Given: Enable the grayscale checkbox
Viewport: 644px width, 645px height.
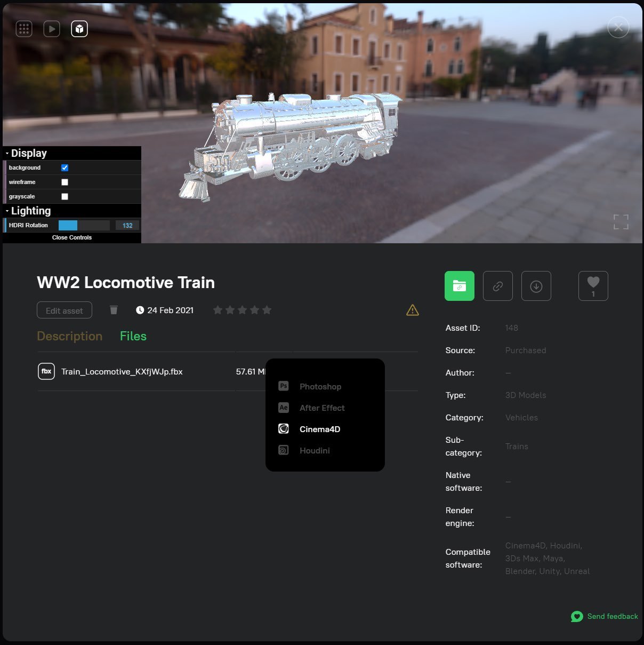Looking at the screenshot, I should coord(65,196).
